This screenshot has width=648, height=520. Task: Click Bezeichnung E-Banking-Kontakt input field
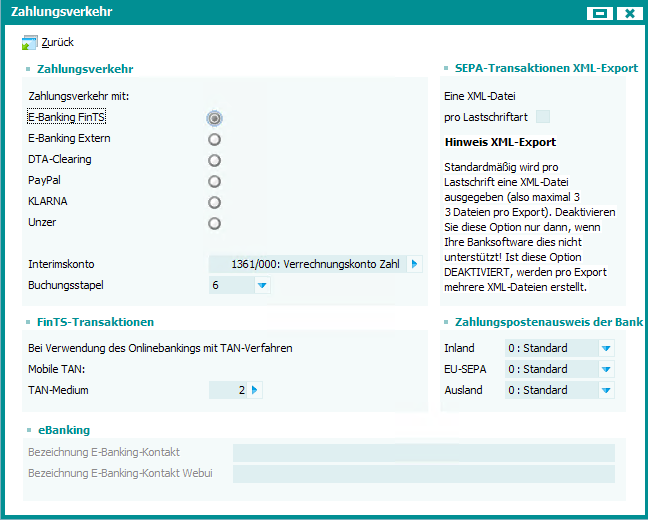[x=423, y=453]
